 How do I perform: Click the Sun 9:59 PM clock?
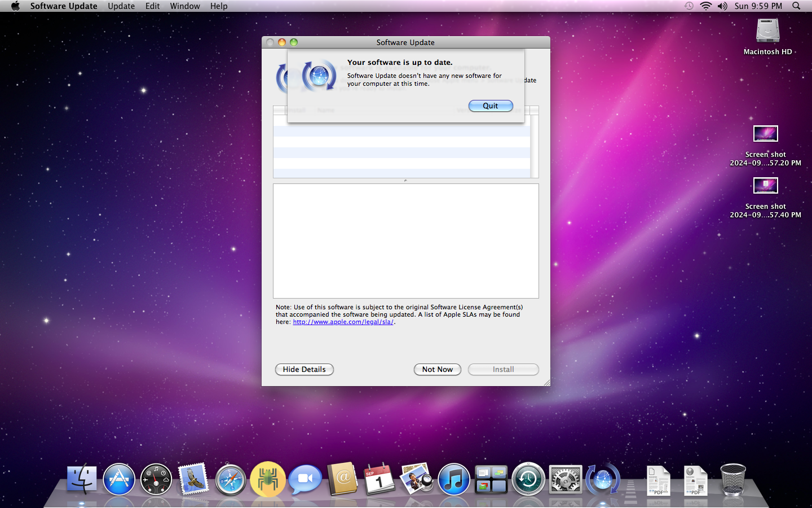758,6
